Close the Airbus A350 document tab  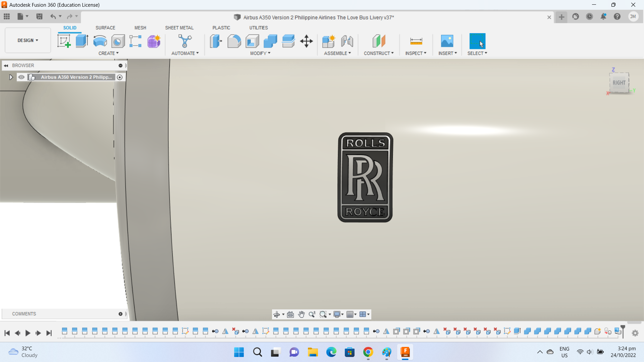[x=549, y=17]
